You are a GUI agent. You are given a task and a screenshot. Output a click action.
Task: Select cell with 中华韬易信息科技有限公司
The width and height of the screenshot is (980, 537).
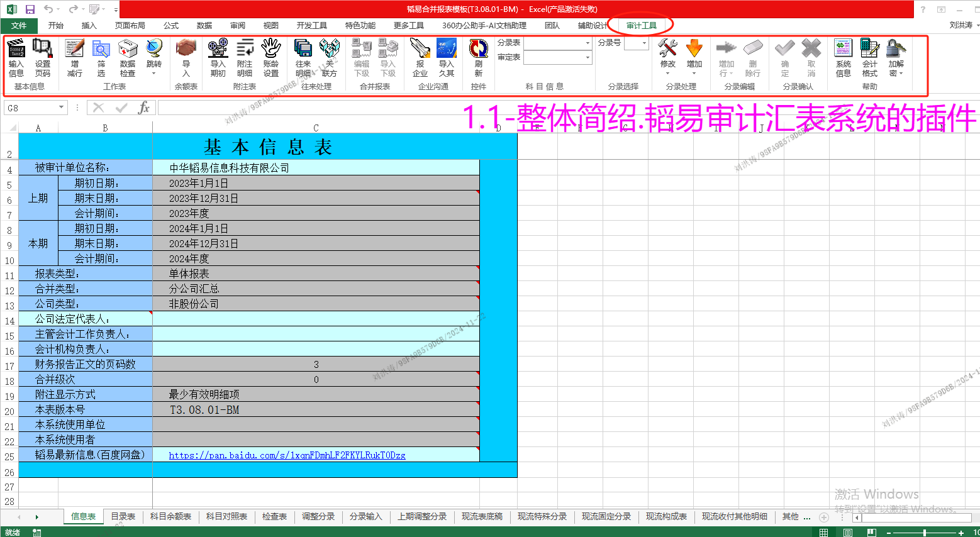point(316,168)
